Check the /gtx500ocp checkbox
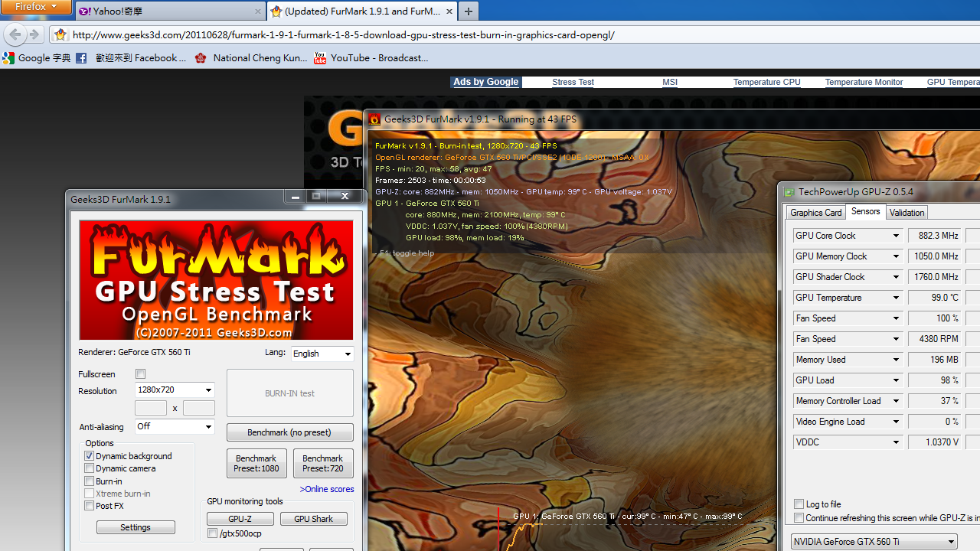Screen dimensions: 980x551 click(x=213, y=533)
